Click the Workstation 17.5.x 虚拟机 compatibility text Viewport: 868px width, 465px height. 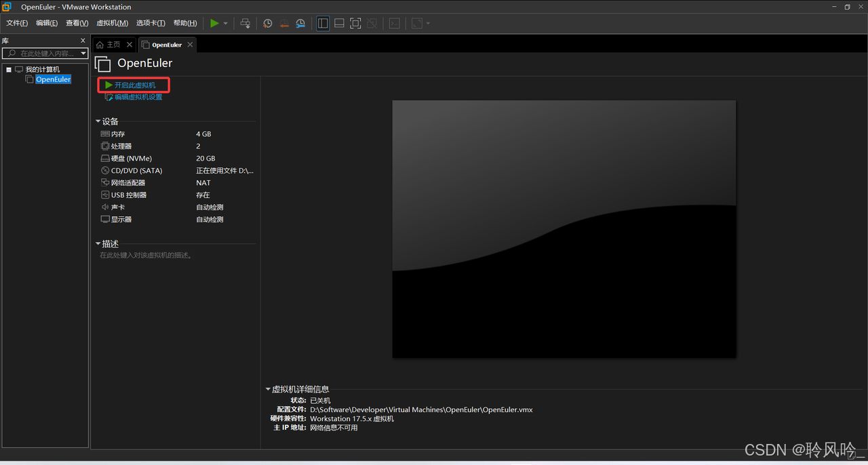(x=352, y=419)
